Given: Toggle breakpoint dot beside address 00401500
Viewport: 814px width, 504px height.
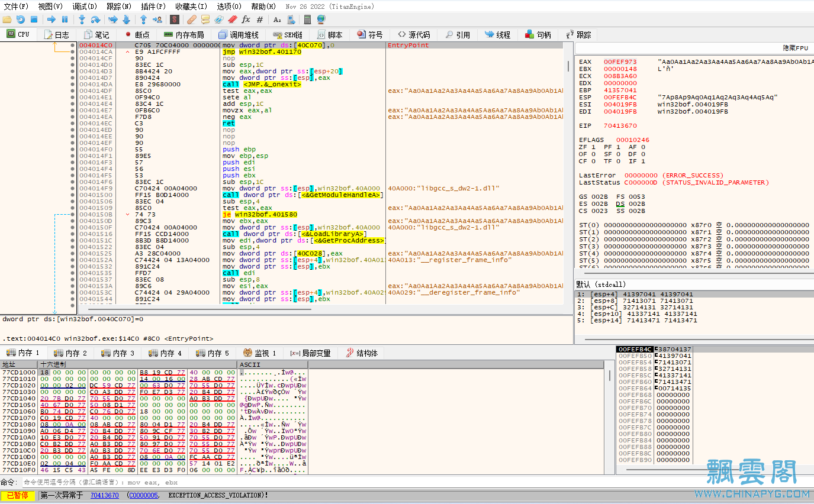Looking at the screenshot, I should [x=73, y=195].
